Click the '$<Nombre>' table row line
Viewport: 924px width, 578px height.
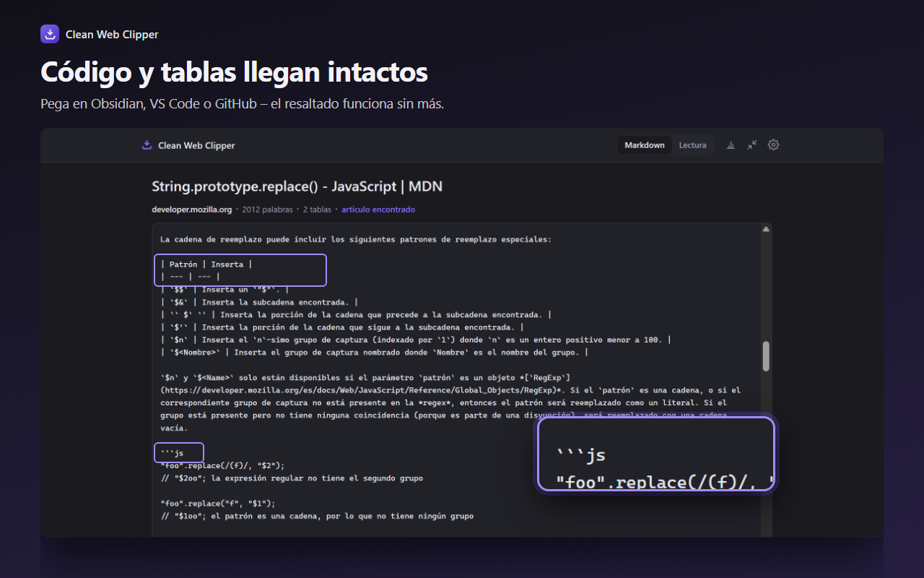tap(375, 352)
